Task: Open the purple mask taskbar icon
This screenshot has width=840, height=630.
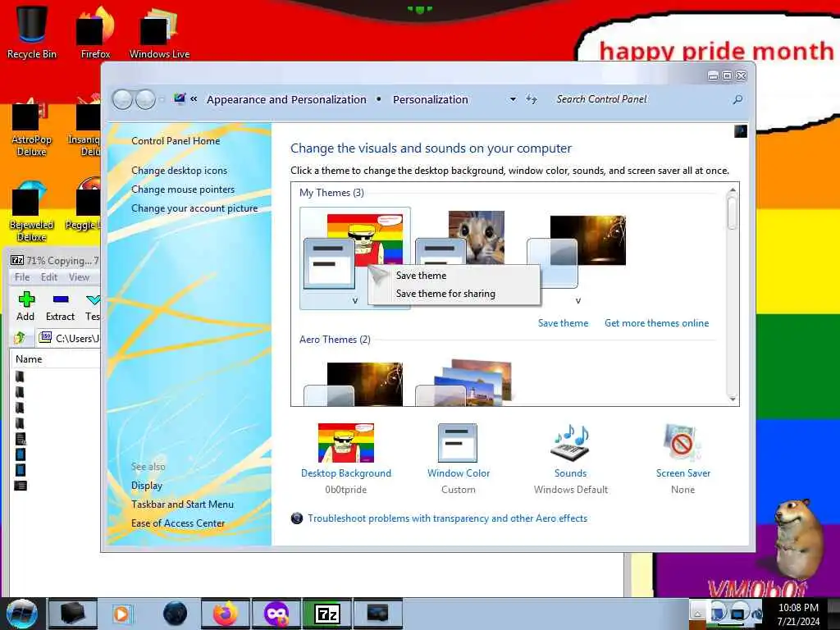Action: [276, 614]
